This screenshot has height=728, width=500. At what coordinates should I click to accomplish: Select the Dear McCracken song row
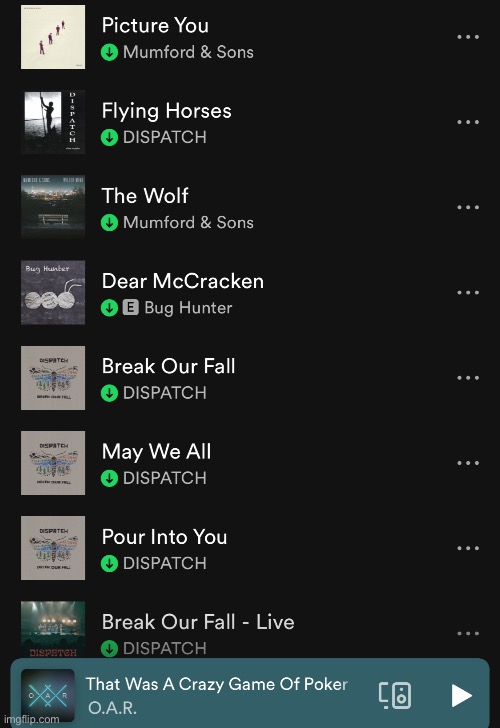pos(250,292)
